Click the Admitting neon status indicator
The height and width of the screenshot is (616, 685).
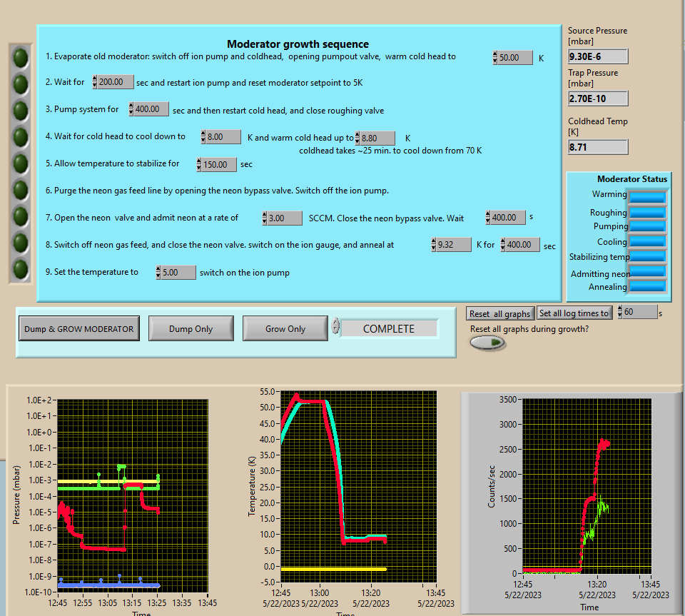pyautogui.click(x=647, y=271)
